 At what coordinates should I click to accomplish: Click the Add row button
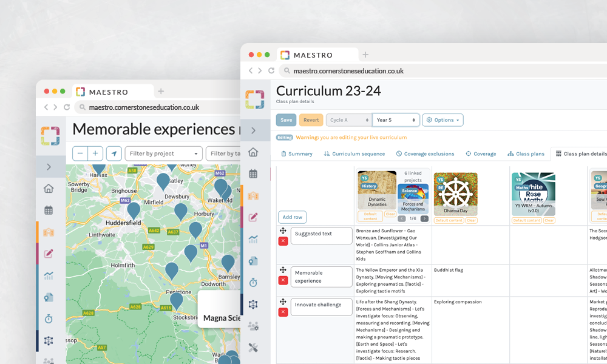[x=293, y=217]
